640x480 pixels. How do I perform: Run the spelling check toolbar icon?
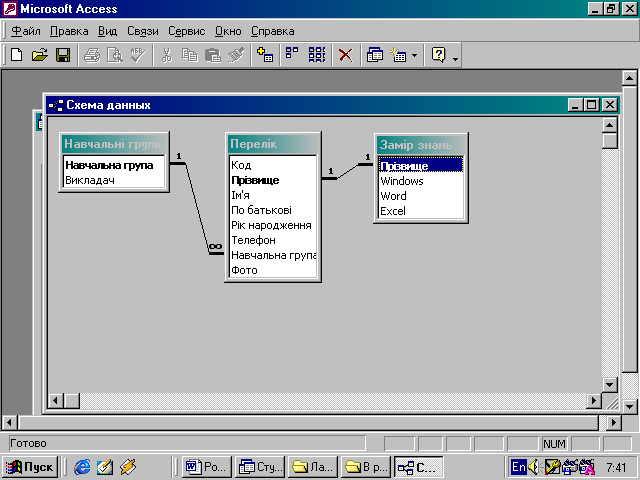[138, 55]
